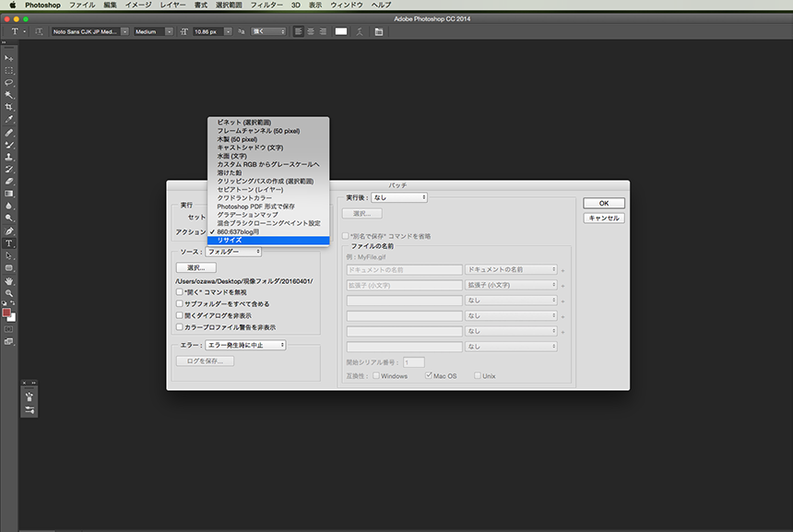Image resolution: width=793 pixels, height=532 pixels.
Task: Select the Hand tool
Action: tap(9, 281)
